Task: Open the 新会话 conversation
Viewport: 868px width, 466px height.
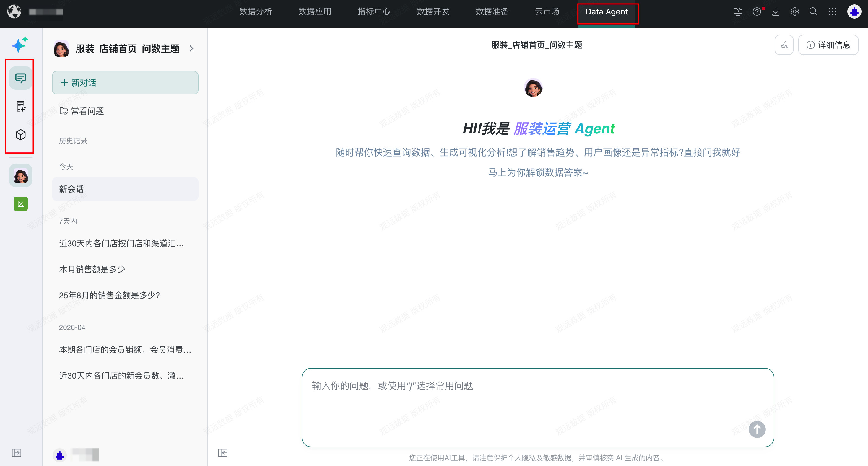Action: coord(125,189)
